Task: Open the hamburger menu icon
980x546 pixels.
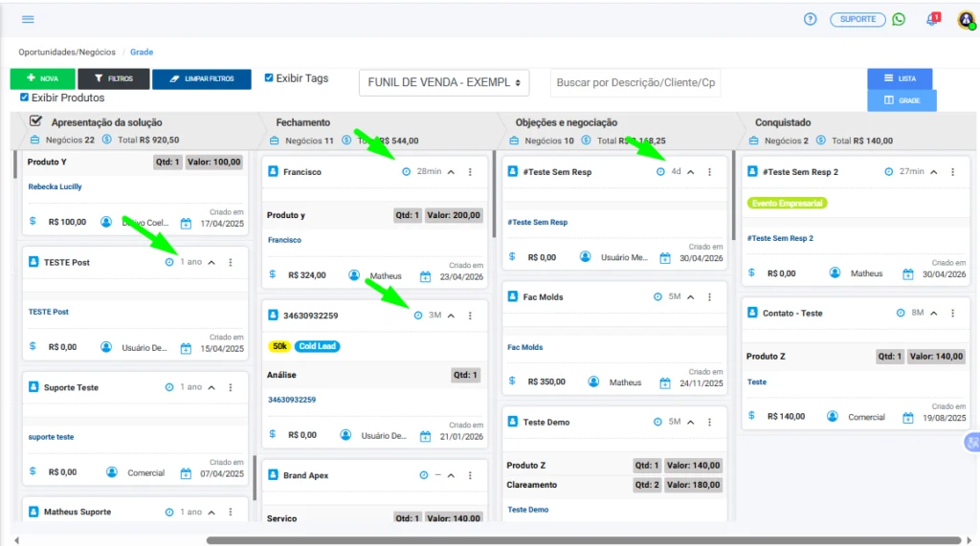Action: click(x=28, y=19)
